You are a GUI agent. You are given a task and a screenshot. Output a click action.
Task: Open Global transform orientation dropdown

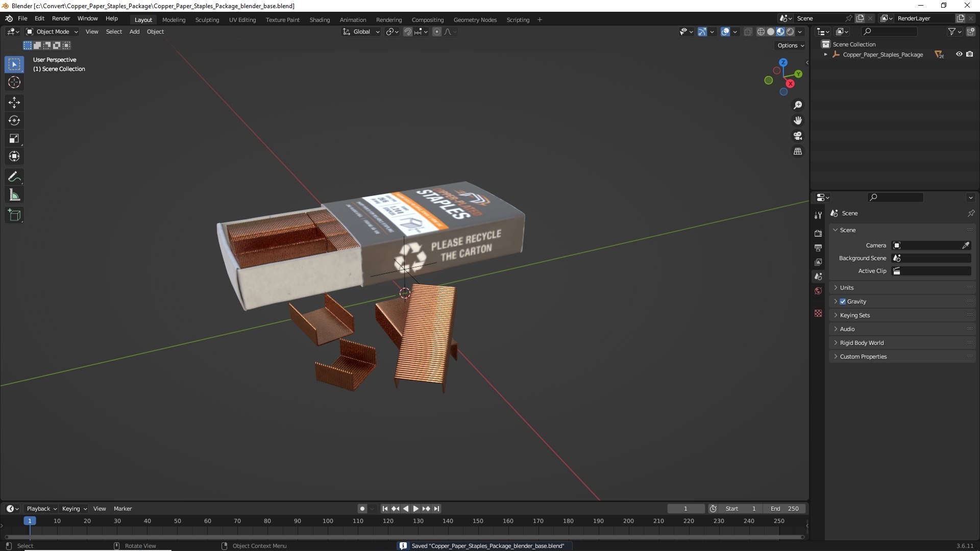pos(361,32)
